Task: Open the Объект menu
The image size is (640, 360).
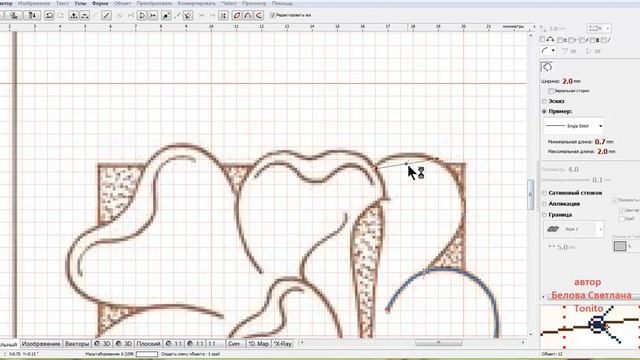Action: [x=122, y=3]
